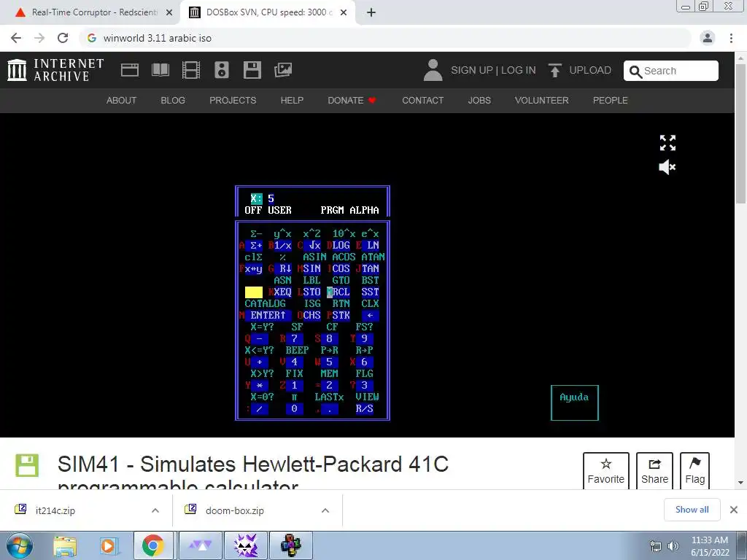
Task: Click the browser back arrow
Action: click(16, 38)
